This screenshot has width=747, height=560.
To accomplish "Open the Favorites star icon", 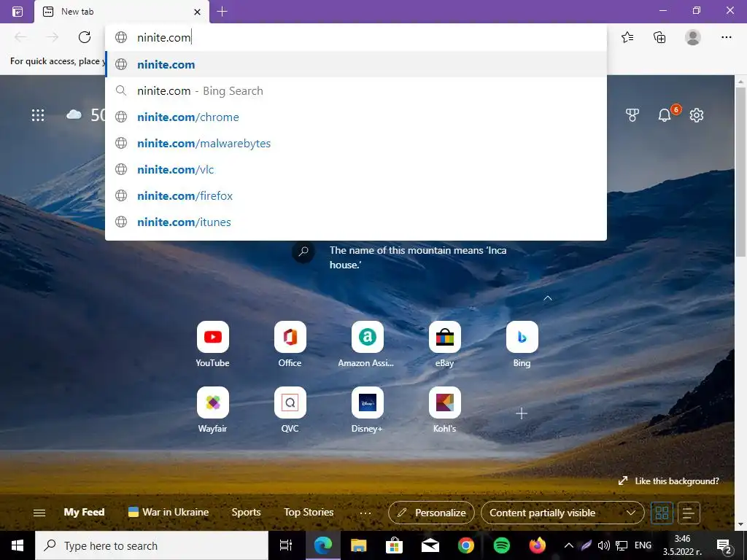I will (627, 37).
